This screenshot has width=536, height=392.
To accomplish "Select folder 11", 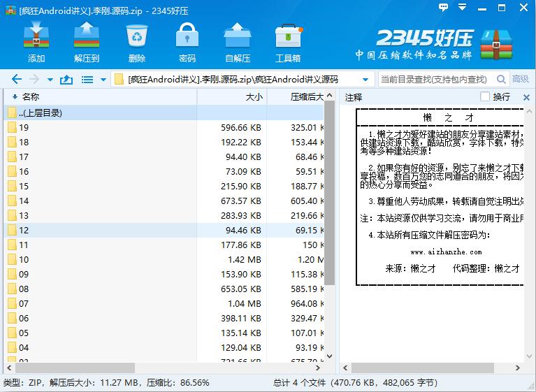I will coord(164,245).
